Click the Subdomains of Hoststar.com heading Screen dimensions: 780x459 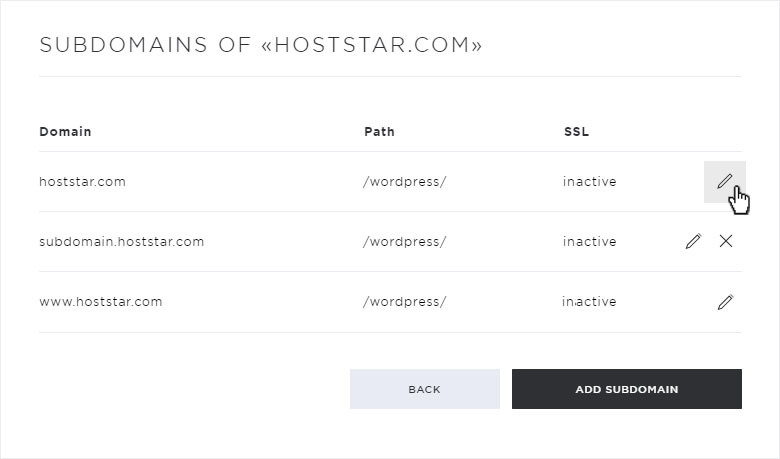(261, 45)
